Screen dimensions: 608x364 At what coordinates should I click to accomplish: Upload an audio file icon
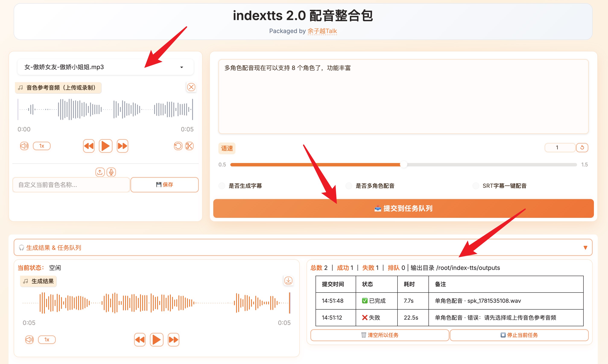click(x=100, y=172)
